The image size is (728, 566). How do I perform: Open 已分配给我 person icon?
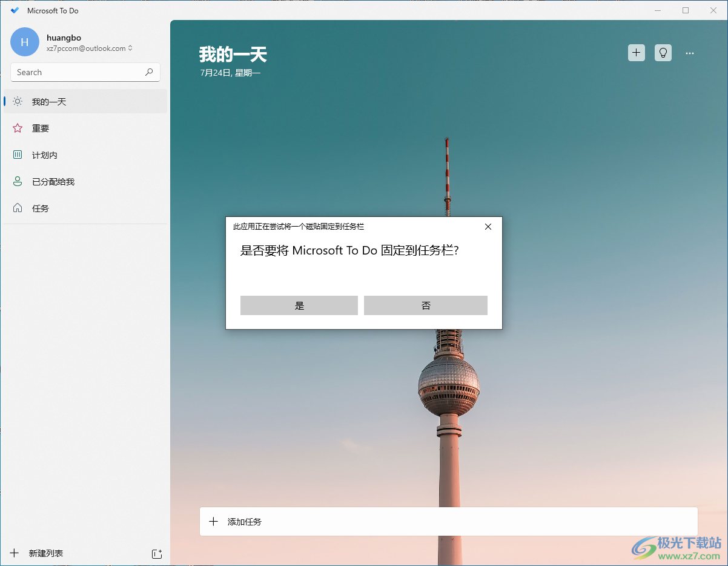[18, 182]
